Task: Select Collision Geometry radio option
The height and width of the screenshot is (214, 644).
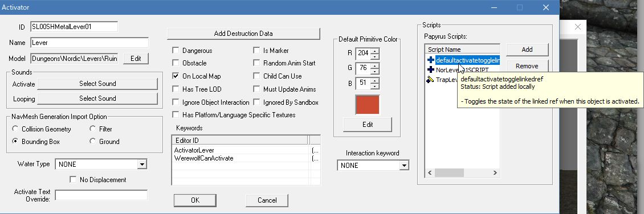Action: point(15,129)
